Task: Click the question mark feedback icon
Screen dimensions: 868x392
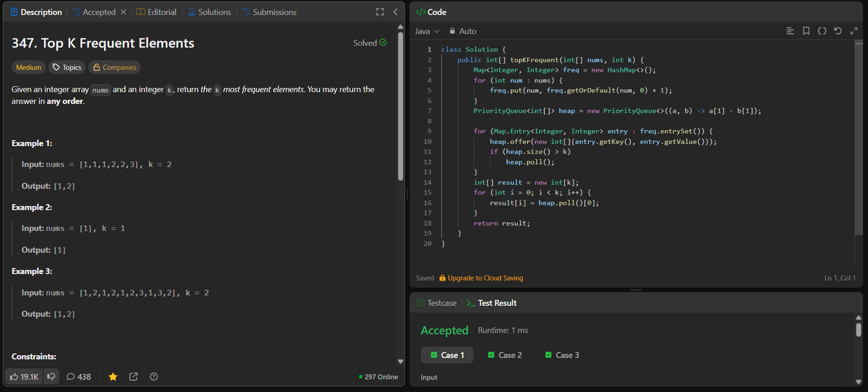Action: 153,376
